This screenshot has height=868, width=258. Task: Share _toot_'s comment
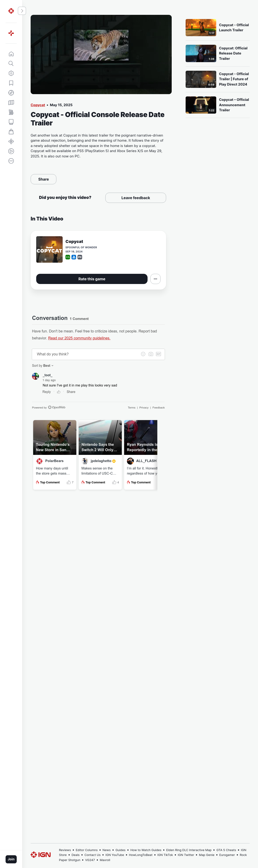71,392
